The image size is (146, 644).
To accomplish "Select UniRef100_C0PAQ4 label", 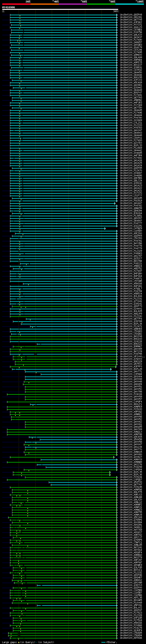I will point(131,374).
